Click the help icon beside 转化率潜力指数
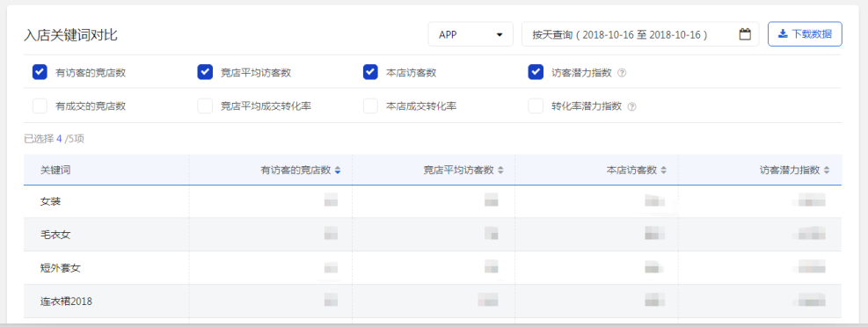 632,106
